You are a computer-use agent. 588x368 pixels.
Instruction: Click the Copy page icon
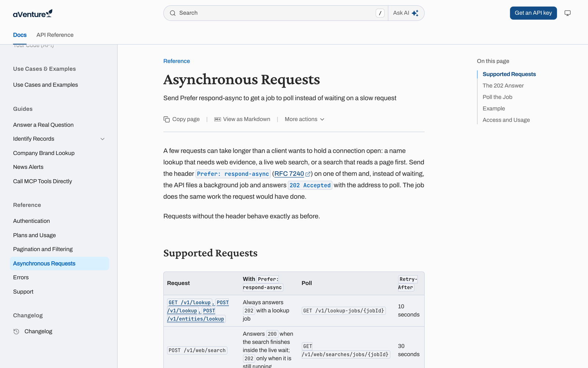[166, 119]
